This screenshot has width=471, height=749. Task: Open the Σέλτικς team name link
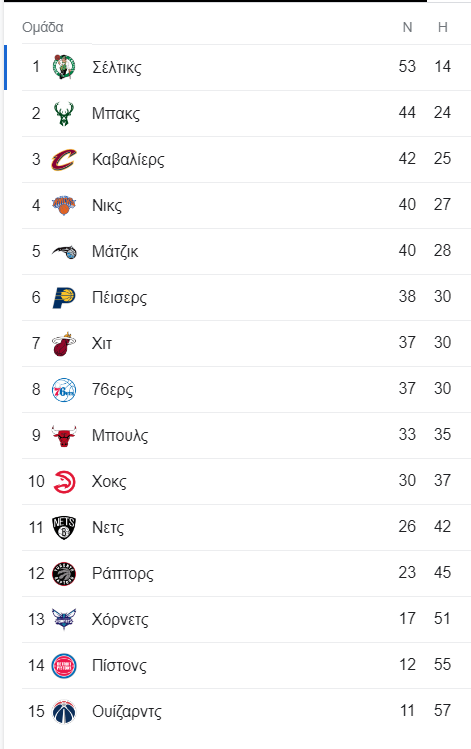point(117,67)
